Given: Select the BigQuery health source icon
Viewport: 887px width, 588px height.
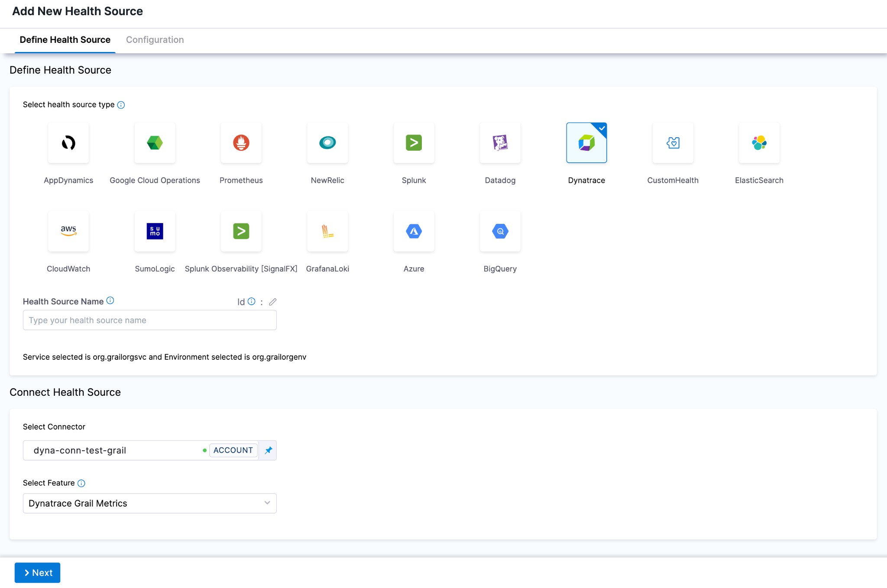Looking at the screenshot, I should coord(500,231).
